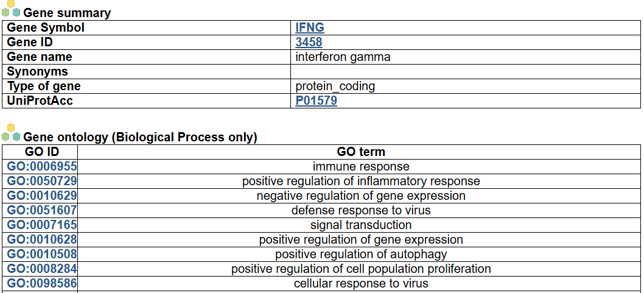Visit the GO:0007165 signal transduction link

click(42, 225)
